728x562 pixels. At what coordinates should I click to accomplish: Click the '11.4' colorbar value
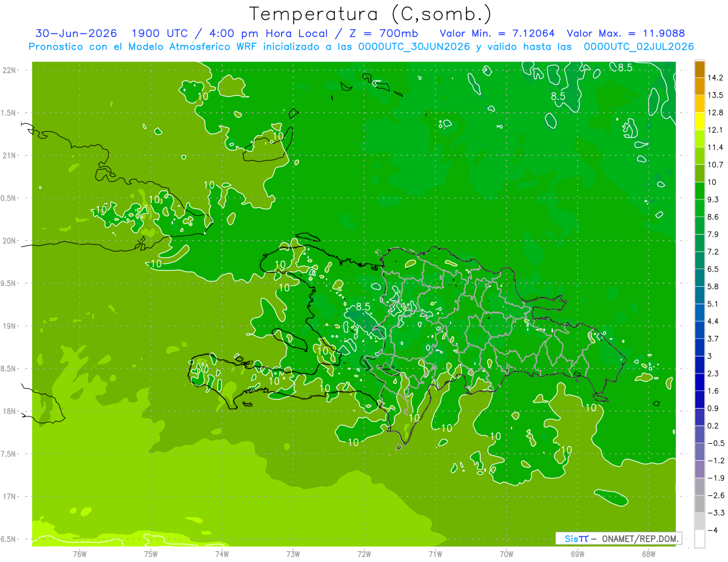pyautogui.click(x=715, y=147)
